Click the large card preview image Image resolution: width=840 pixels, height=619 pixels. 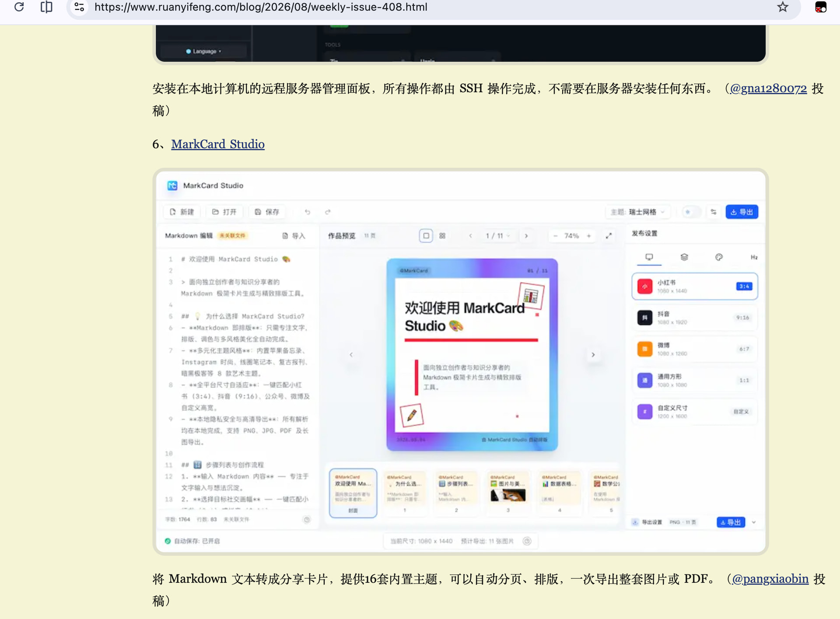pyautogui.click(x=472, y=355)
